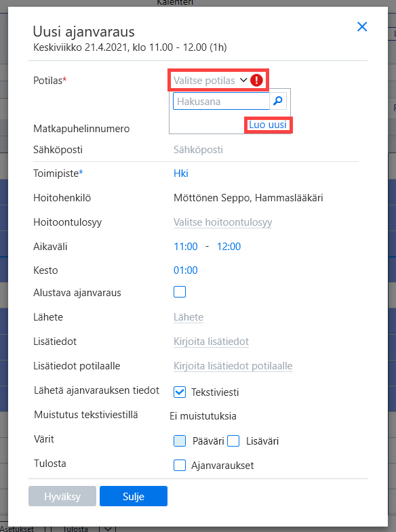
Task: Uncheck the Tekstiviesti checkbox
Action: (180, 392)
